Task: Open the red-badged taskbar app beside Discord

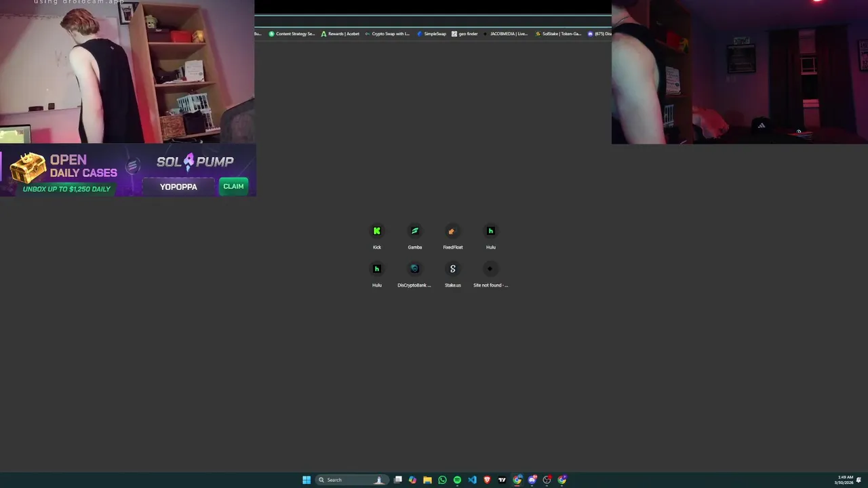Action: (x=547, y=480)
